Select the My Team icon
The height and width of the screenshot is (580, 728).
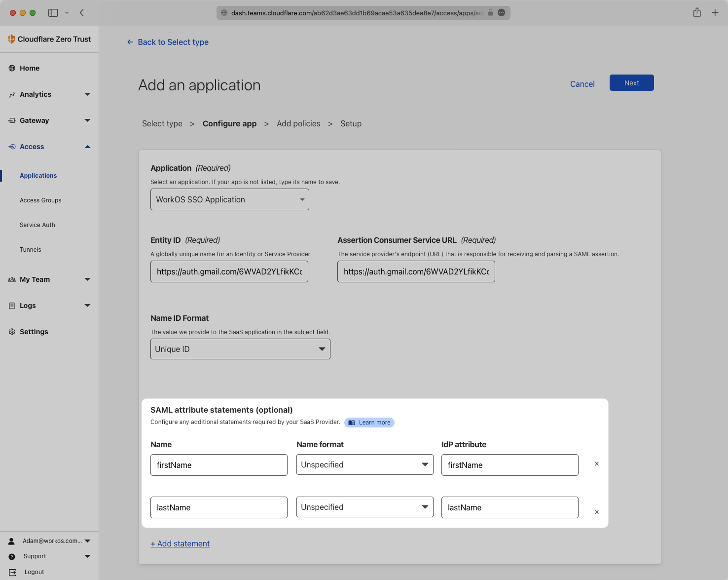(x=12, y=279)
